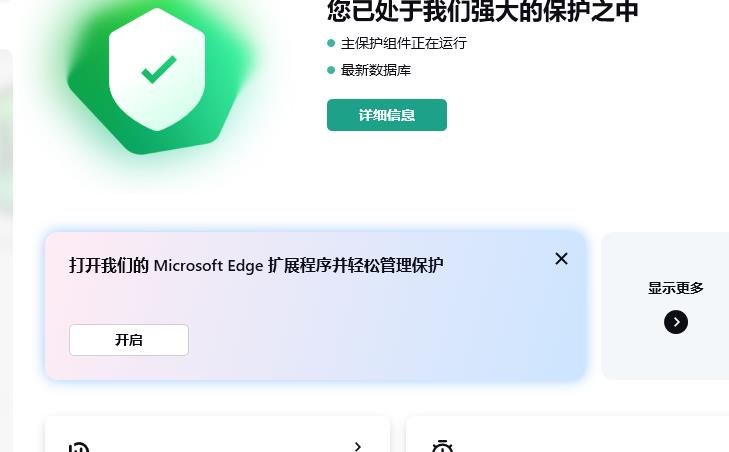
Task: Click the black circular arrow under 显示更多
Action: tap(676, 322)
